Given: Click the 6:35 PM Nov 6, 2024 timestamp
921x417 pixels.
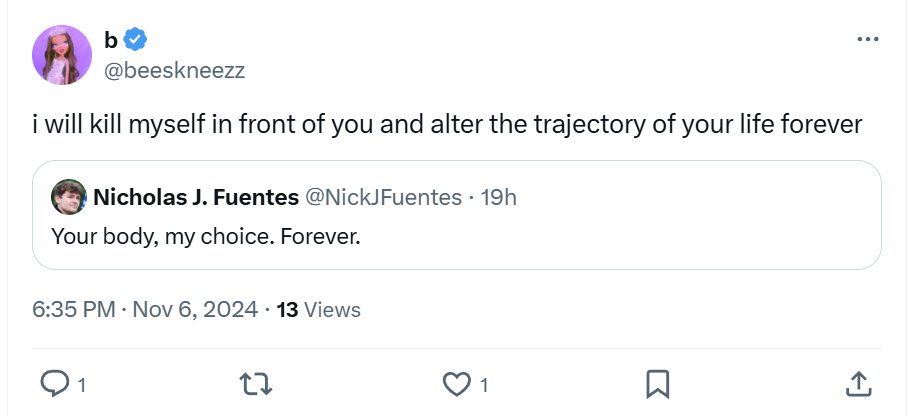Looking at the screenshot, I should coord(144,309).
